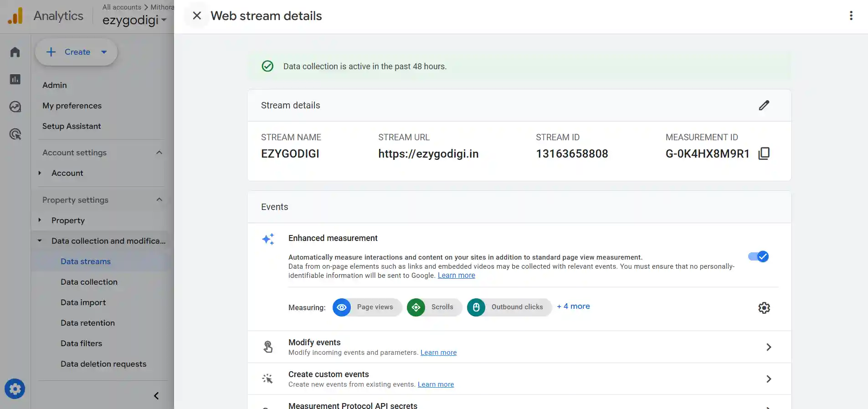Select the stream ID 13163658808
Image resolution: width=868 pixels, height=409 pixels.
572,154
